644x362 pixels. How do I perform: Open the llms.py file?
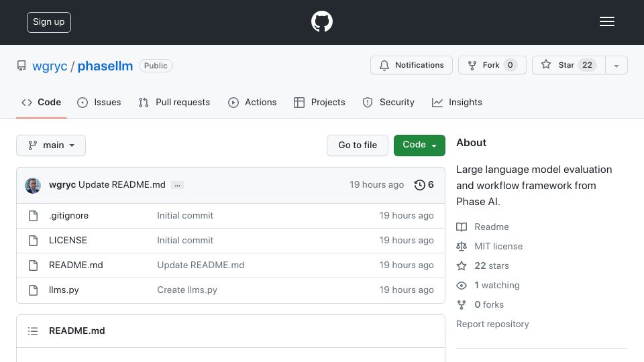coord(64,290)
